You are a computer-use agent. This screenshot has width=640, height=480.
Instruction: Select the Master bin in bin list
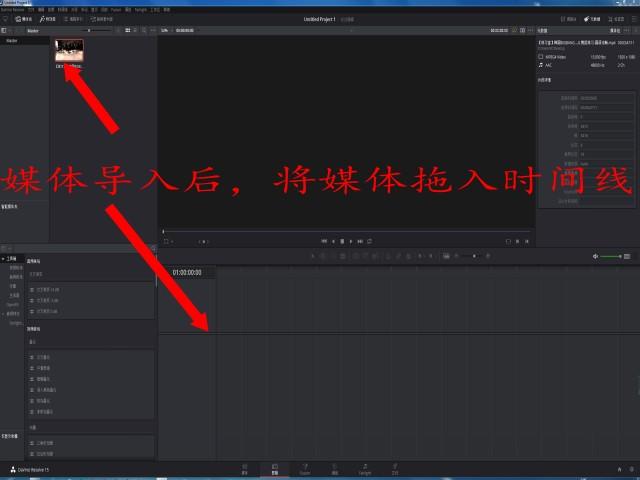[12, 41]
